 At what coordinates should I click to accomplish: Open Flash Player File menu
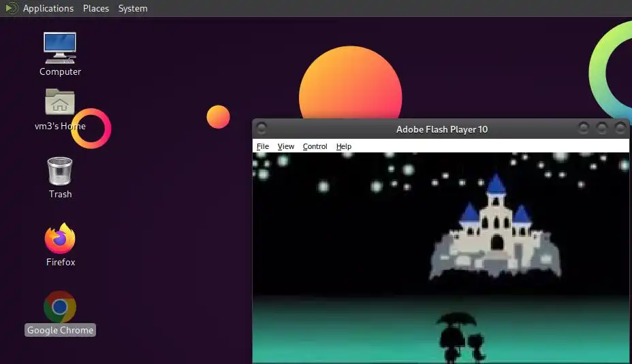262,146
